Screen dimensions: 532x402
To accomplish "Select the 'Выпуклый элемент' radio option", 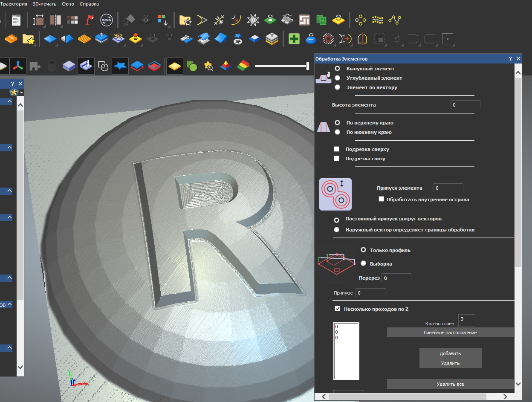I will [338, 69].
